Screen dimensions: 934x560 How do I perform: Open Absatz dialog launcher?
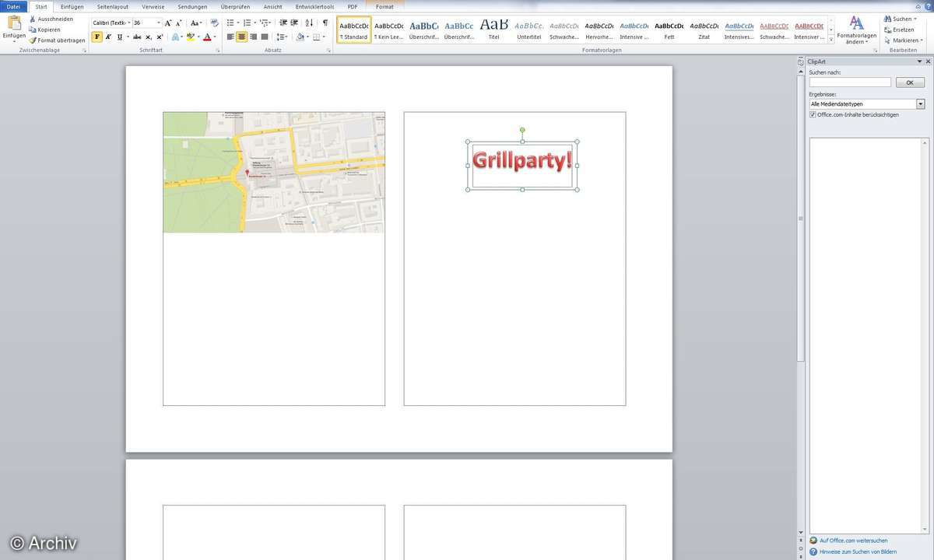[328, 51]
